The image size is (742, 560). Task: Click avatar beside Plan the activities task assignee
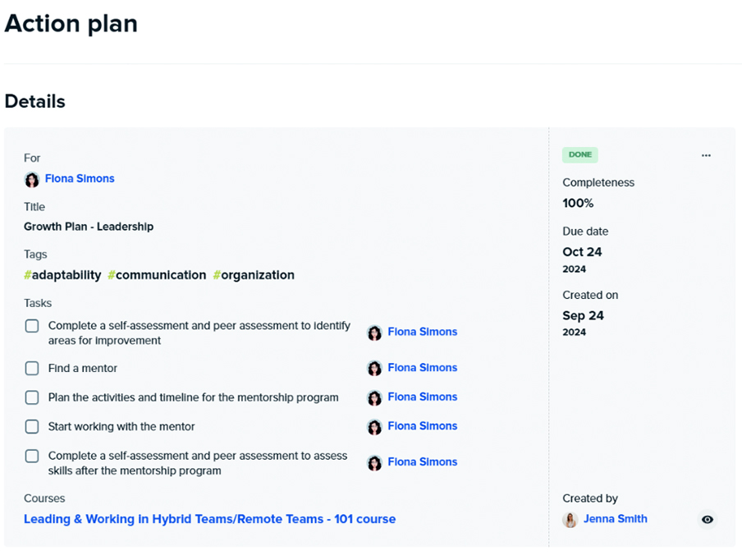[374, 397]
